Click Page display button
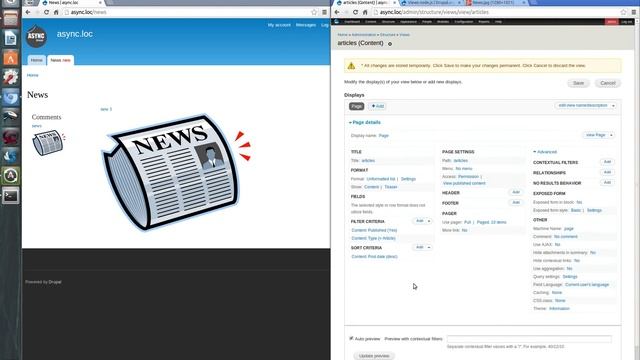Image resolution: width=640 pixels, height=360 pixels. coord(356,106)
